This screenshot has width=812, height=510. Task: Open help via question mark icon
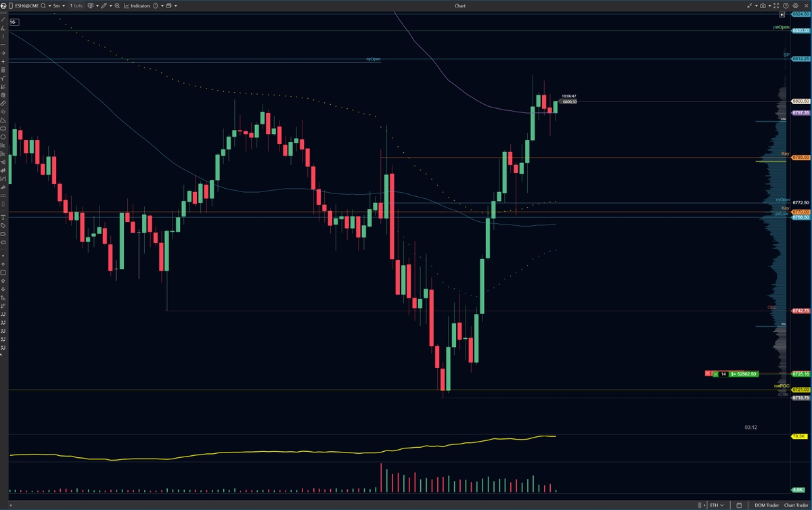pyautogui.click(x=786, y=5)
